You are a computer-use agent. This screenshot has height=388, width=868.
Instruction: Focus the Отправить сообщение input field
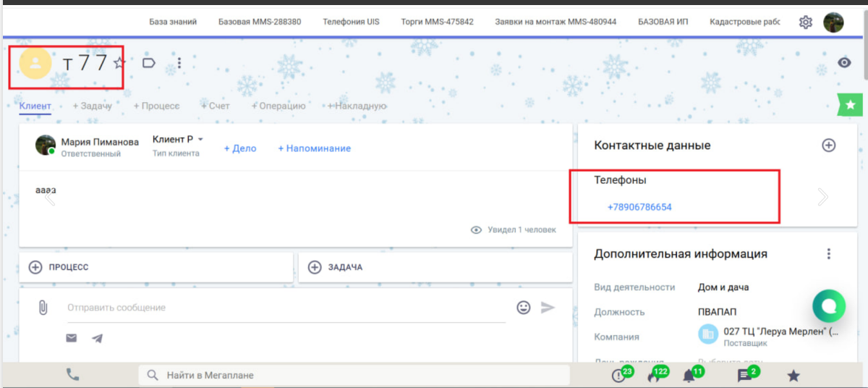point(286,308)
